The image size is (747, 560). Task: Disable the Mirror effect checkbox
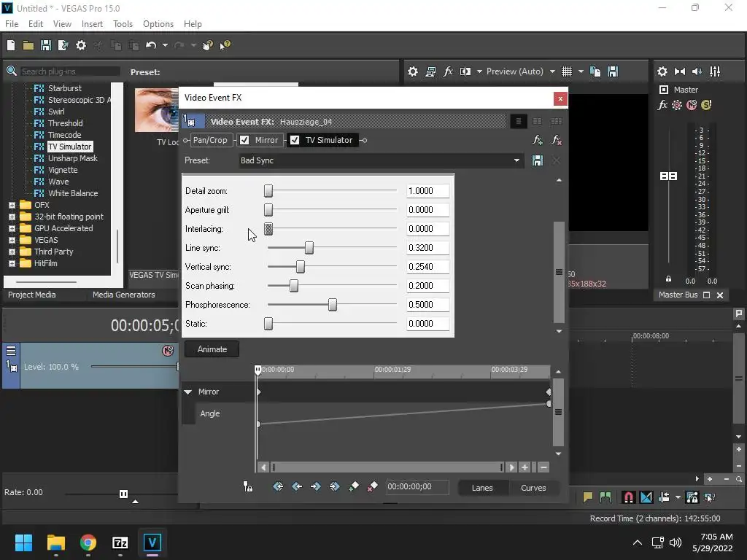[x=244, y=140]
